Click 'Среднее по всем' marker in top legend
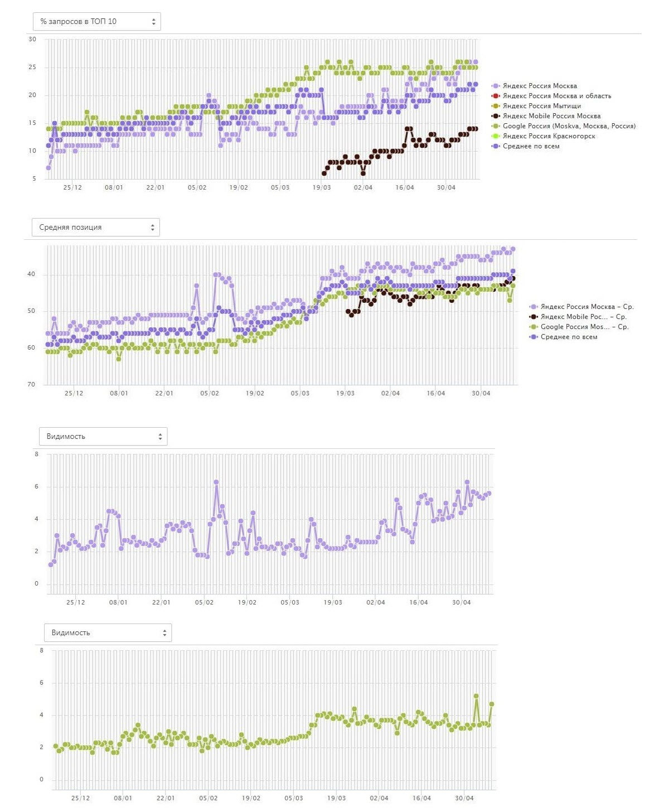This screenshot has width=669, height=812. pos(496,146)
